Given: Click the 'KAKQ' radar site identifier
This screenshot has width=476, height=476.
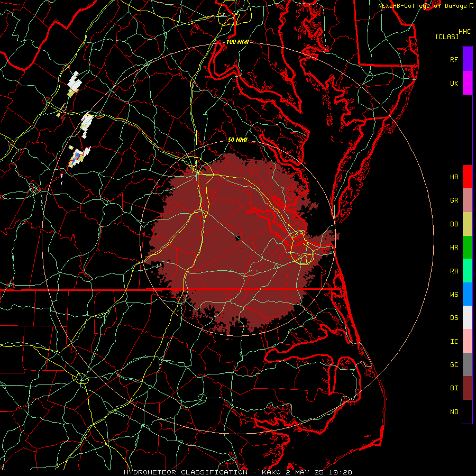Looking at the screenshot, I should click(271, 472).
